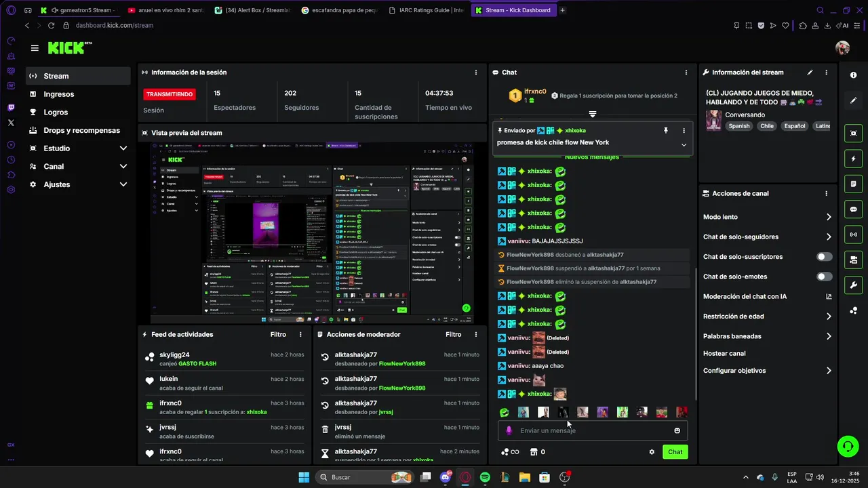Click the chat message input field

pos(593,430)
